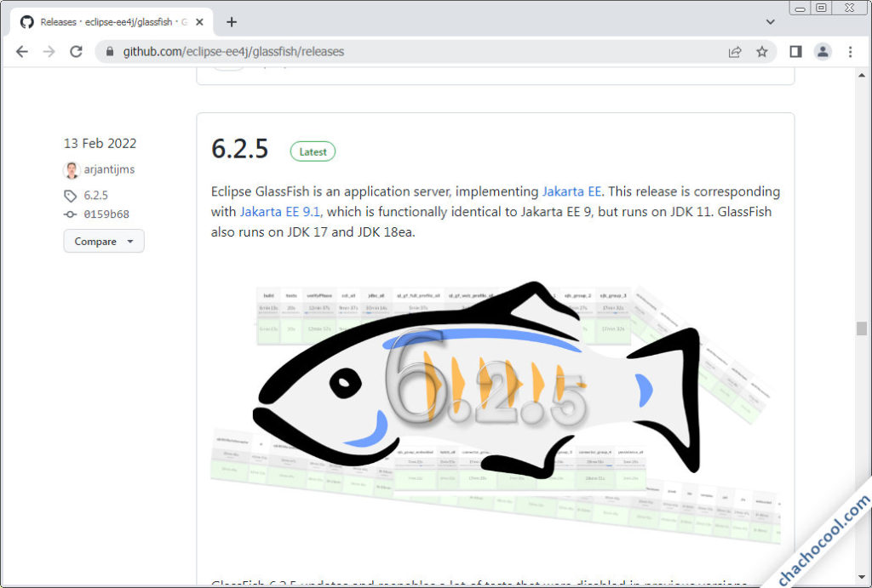Open the GlassFish 6.2.5 fish image
Viewport: 872px width, 588px height.
[x=495, y=411]
